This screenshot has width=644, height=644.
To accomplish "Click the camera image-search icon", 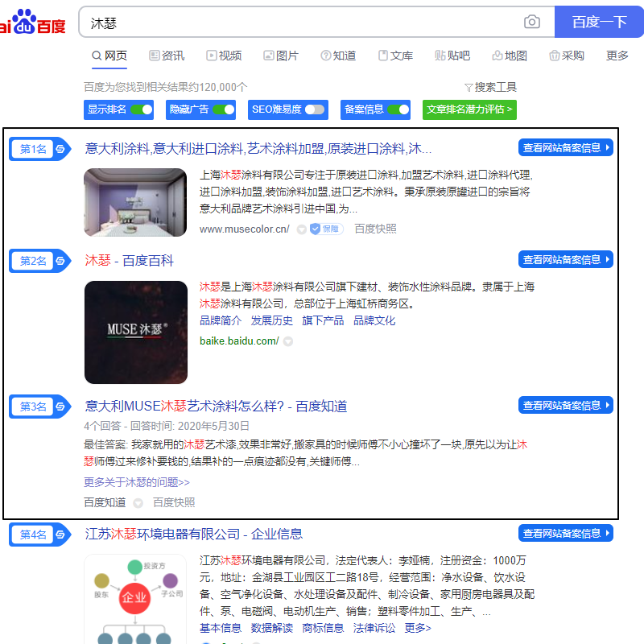I will (531, 22).
